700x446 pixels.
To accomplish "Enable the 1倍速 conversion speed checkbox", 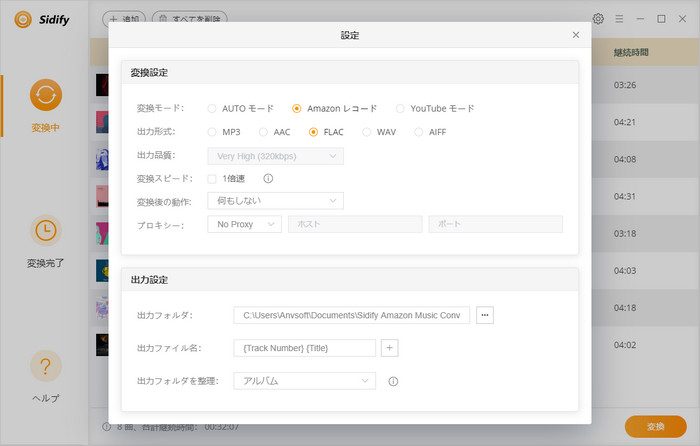I will tap(212, 179).
